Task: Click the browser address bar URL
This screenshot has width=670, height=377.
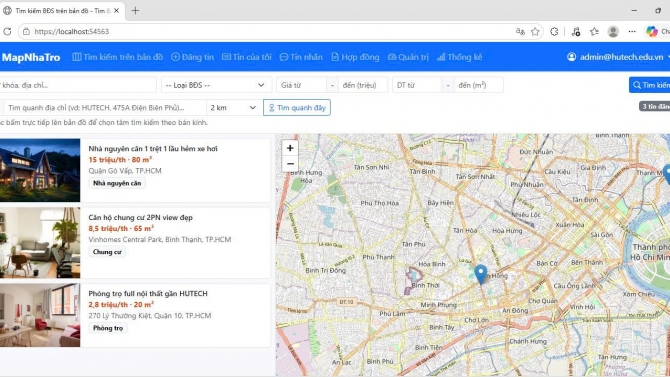Action: pyautogui.click(x=71, y=31)
